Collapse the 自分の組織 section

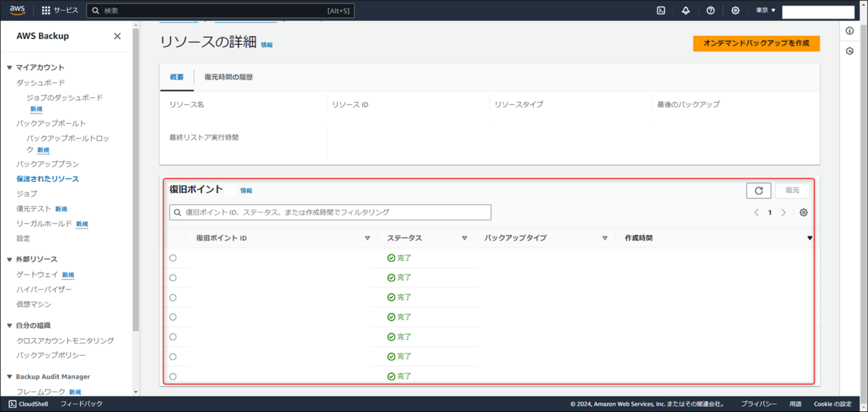pyautogui.click(x=9, y=325)
